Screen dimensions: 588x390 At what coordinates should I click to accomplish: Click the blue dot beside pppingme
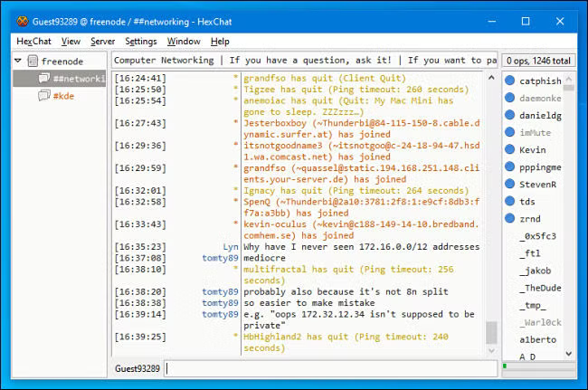[509, 166]
